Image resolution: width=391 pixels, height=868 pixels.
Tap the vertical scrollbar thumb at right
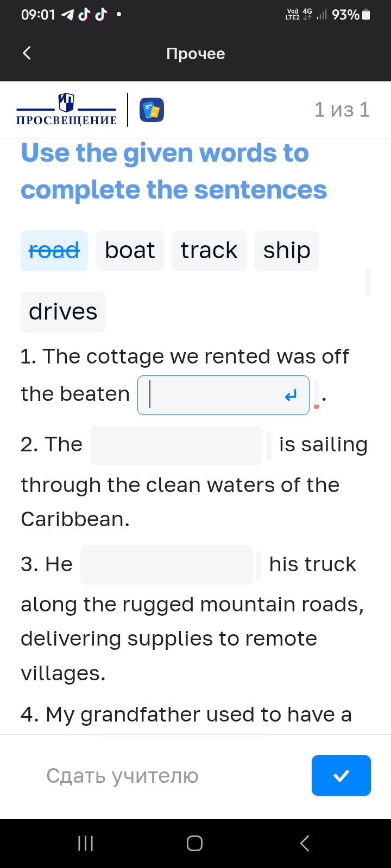click(x=368, y=281)
